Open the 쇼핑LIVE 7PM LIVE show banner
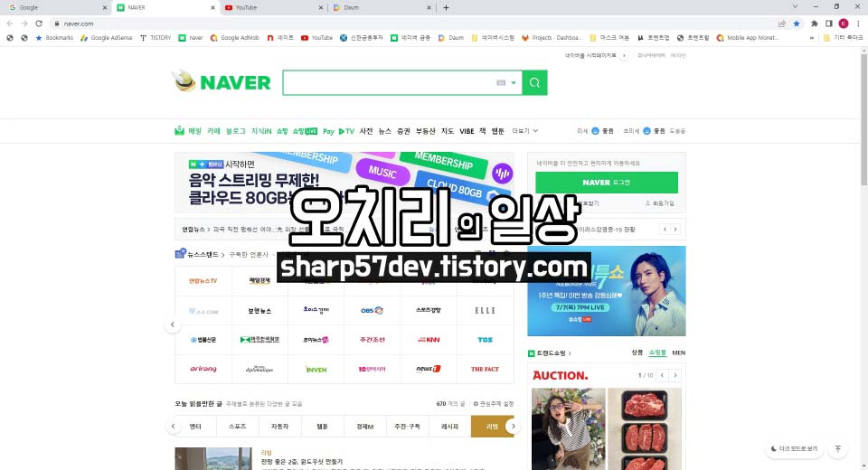This screenshot has width=868, height=470. (x=606, y=291)
